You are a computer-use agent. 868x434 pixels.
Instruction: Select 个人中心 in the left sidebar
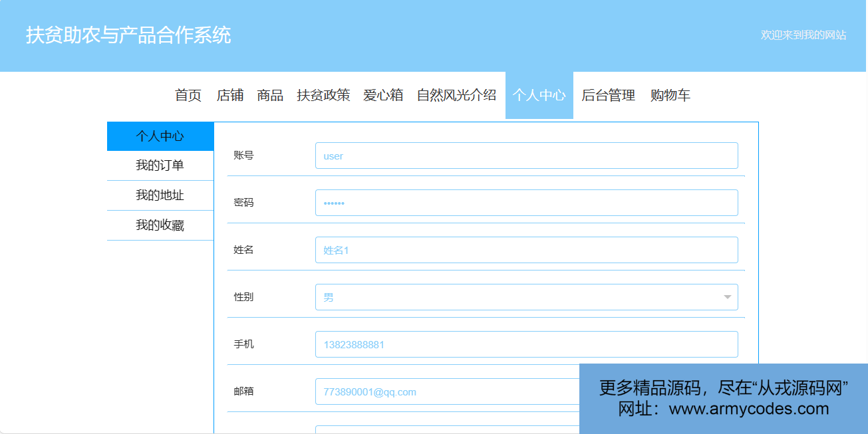(160, 136)
